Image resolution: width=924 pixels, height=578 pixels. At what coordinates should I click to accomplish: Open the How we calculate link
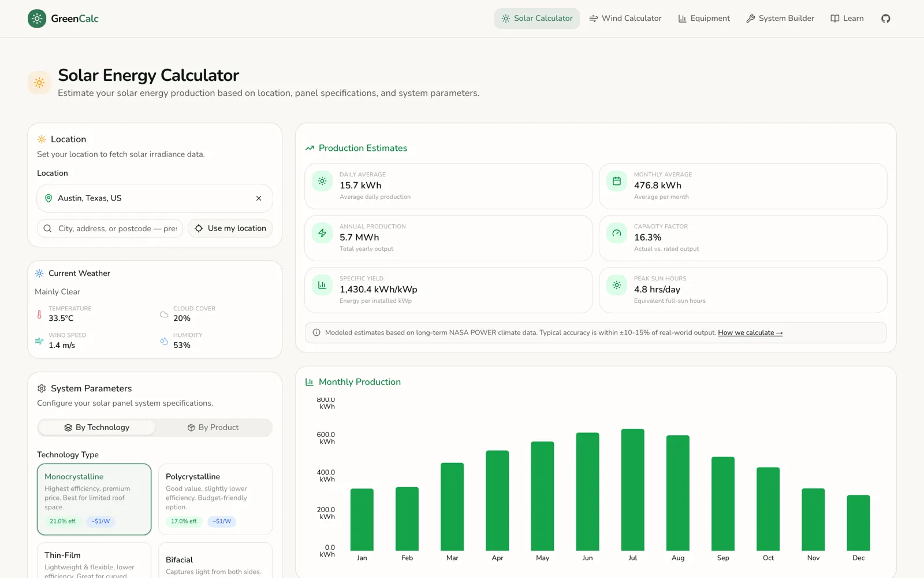(x=750, y=333)
